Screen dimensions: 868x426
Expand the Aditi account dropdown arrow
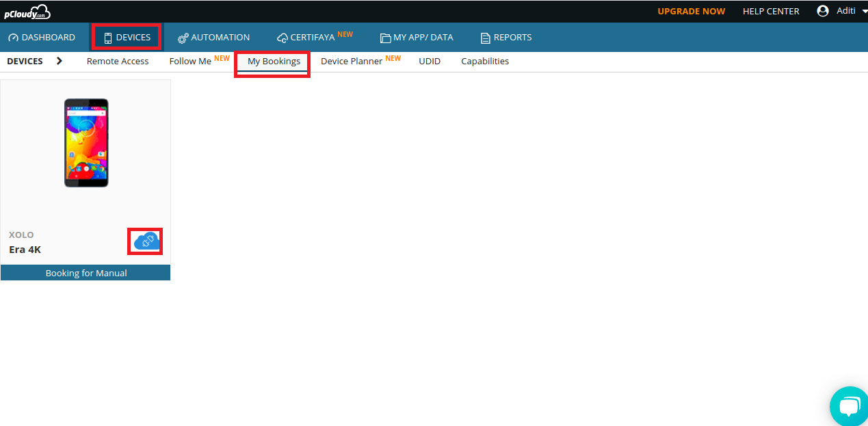click(865, 11)
